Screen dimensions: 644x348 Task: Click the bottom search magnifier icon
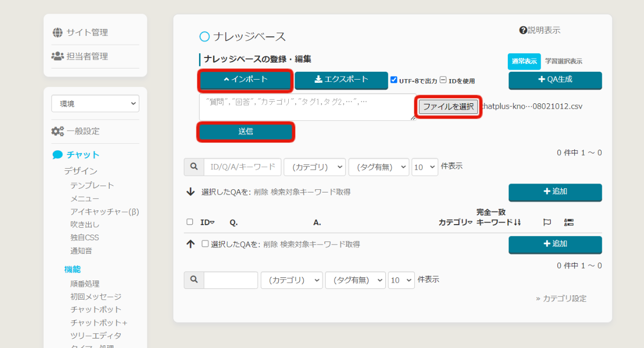point(194,280)
